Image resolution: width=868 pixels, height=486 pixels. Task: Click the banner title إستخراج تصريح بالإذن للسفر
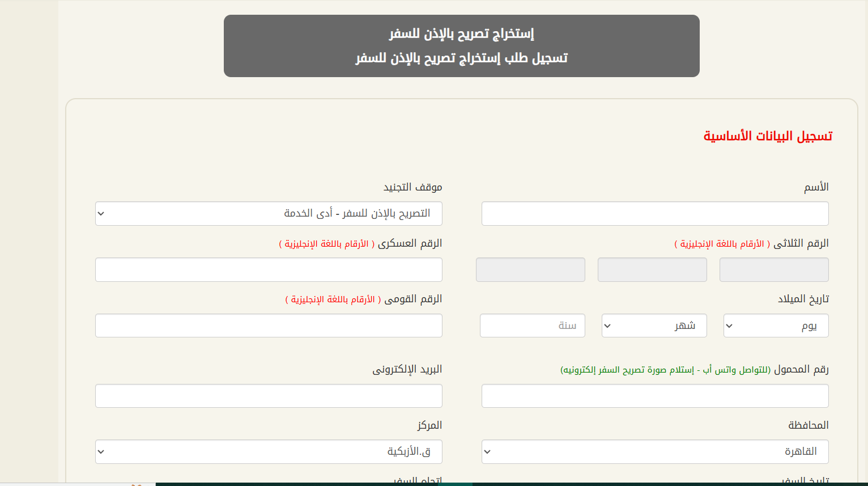click(x=462, y=33)
